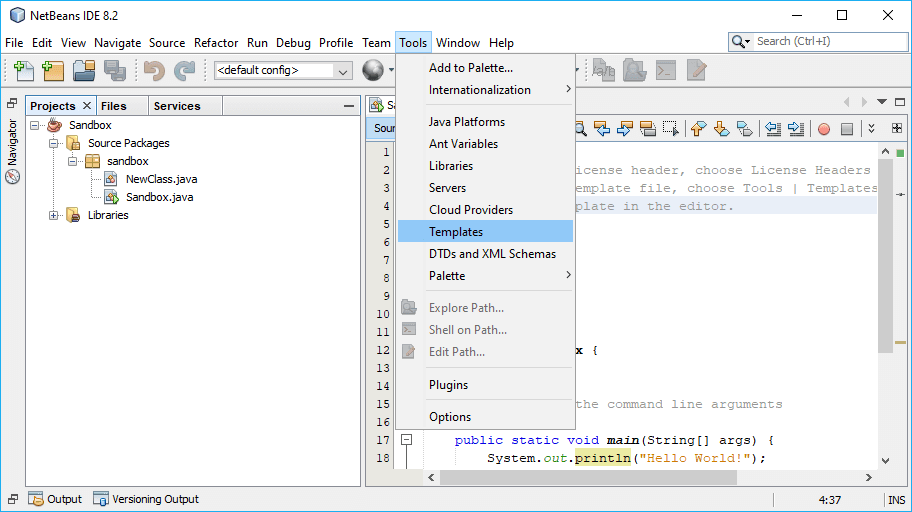Click the New Project toolbar icon
The width and height of the screenshot is (912, 512).
[53, 71]
